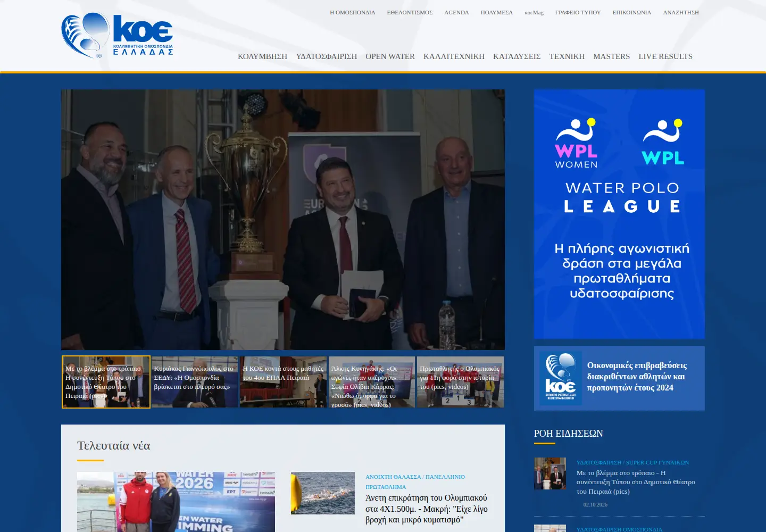The width and height of the screenshot is (766, 532).
Task: Open the OPEN WATER section
Action: pos(390,56)
